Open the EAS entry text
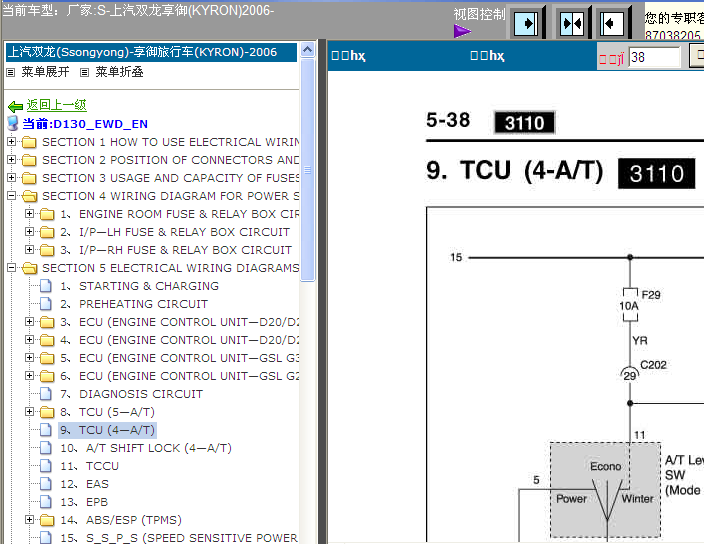The width and height of the screenshot is (704, 544). click(x=84, y=484)
